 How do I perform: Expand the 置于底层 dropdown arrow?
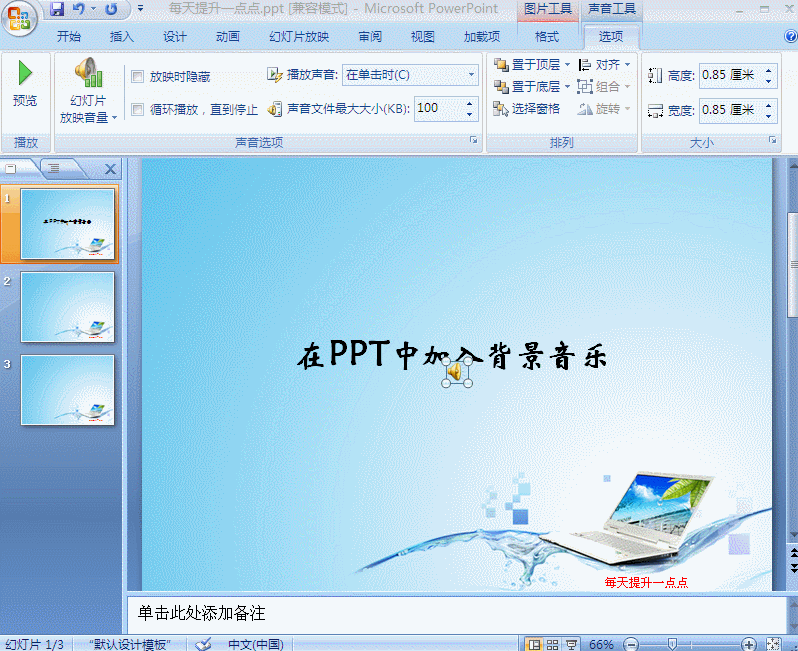pyautogui.click(x=567, y=87)
